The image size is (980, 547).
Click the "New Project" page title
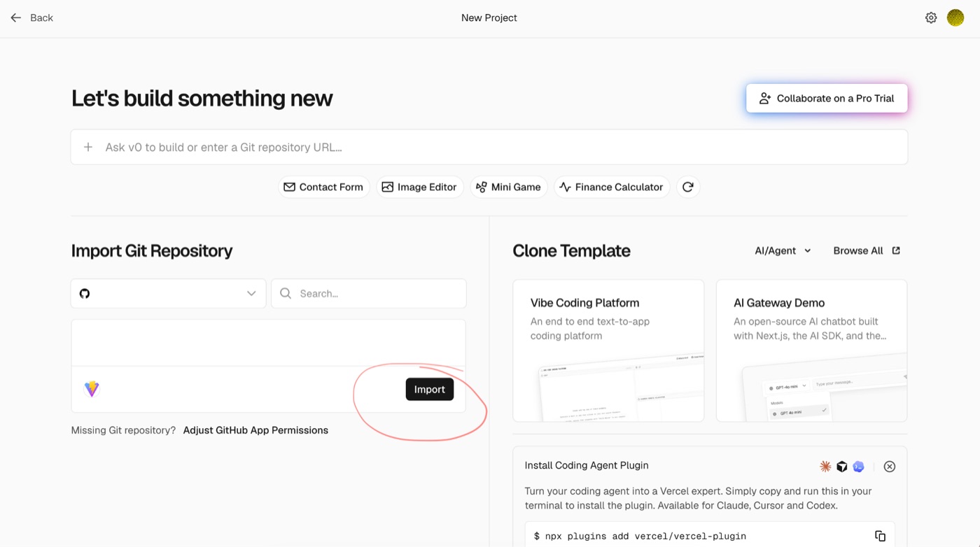click(x=489, y=17)
